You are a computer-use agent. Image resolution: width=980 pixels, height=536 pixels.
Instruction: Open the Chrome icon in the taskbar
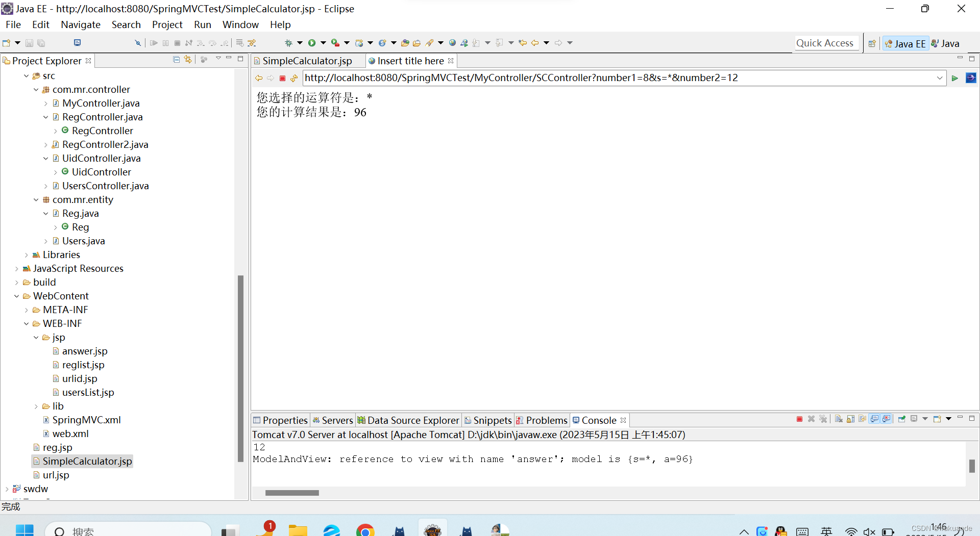coord(365,530)
